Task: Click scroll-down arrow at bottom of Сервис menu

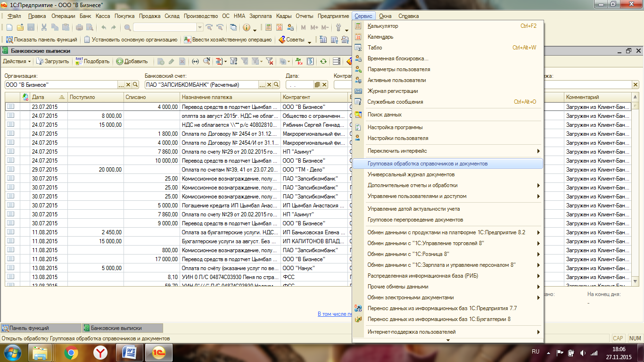Action: pyautogui.click(x=448, y=340)
